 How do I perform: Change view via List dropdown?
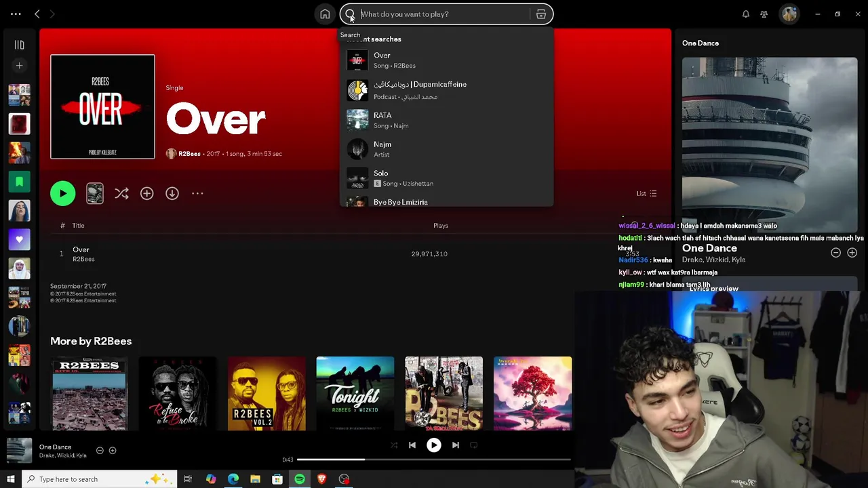[x=646, y=194]
